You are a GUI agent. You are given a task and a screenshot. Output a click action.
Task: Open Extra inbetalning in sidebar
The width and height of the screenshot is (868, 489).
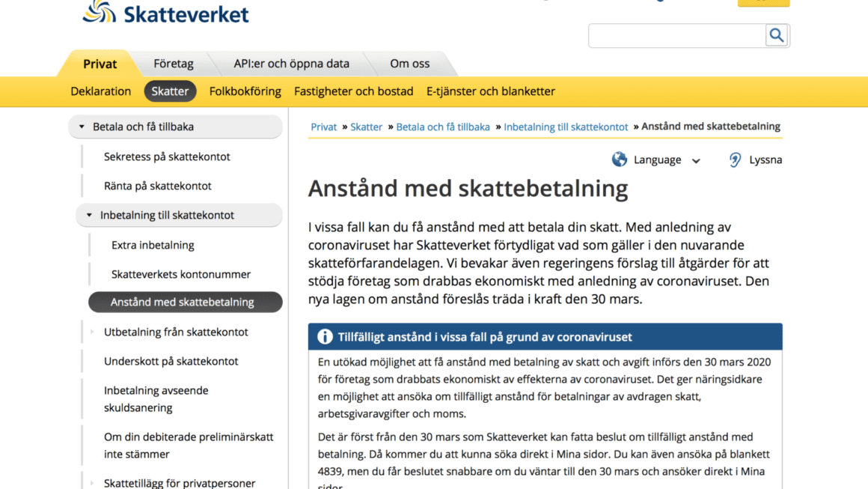point(153,245)
